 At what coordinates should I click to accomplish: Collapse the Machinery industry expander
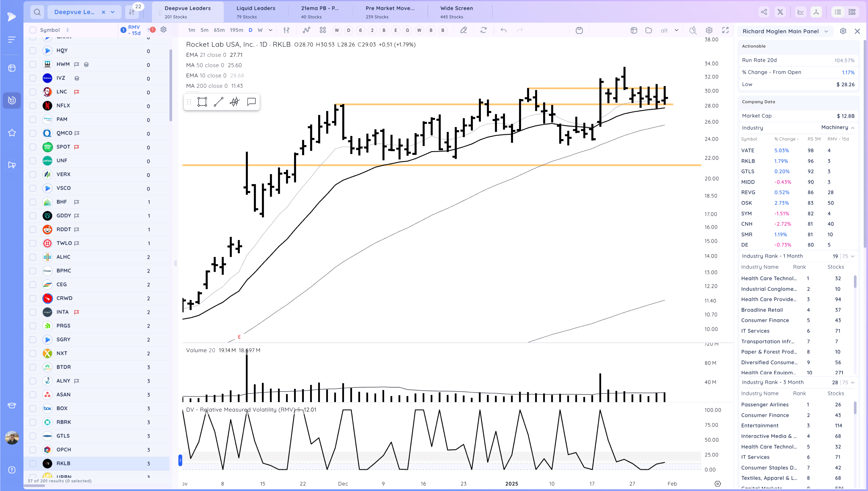coord(852,128)
